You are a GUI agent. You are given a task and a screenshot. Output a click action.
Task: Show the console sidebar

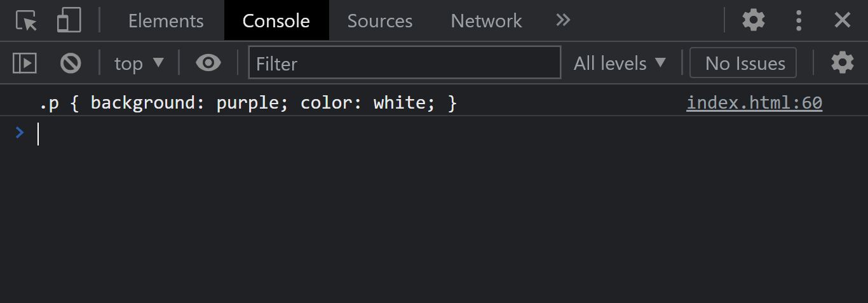pyautogui.click(x=25, y=63)
